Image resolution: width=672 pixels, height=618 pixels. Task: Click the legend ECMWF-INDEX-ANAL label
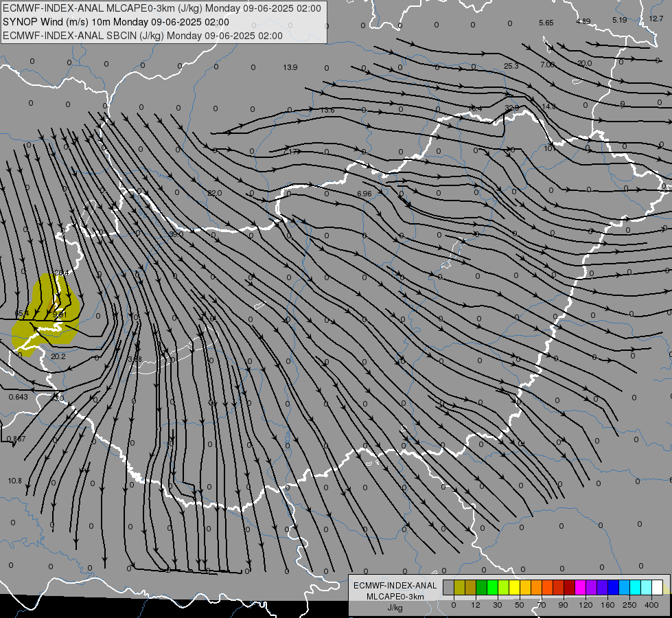click(395, 586)
